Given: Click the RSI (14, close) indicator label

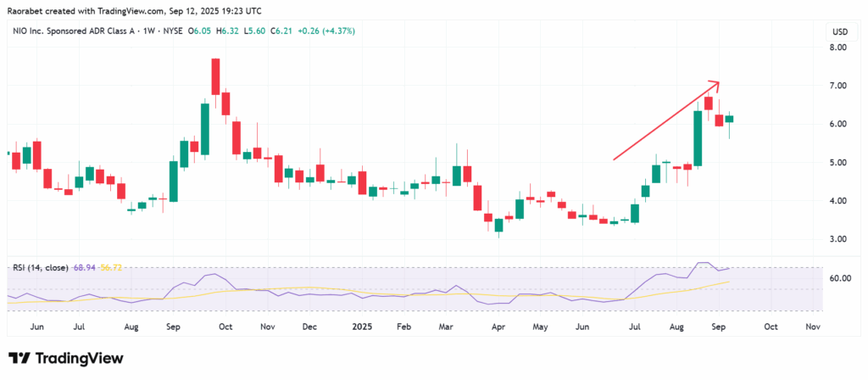Looking at the screenshot, I should point(41,267).
